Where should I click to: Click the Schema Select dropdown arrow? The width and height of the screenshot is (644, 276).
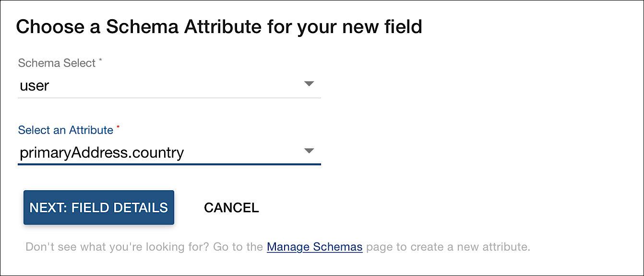[309, 84]
